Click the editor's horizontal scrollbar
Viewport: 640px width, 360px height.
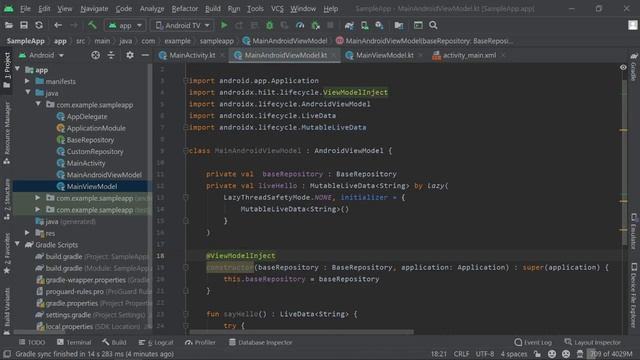tap(301, 332)
